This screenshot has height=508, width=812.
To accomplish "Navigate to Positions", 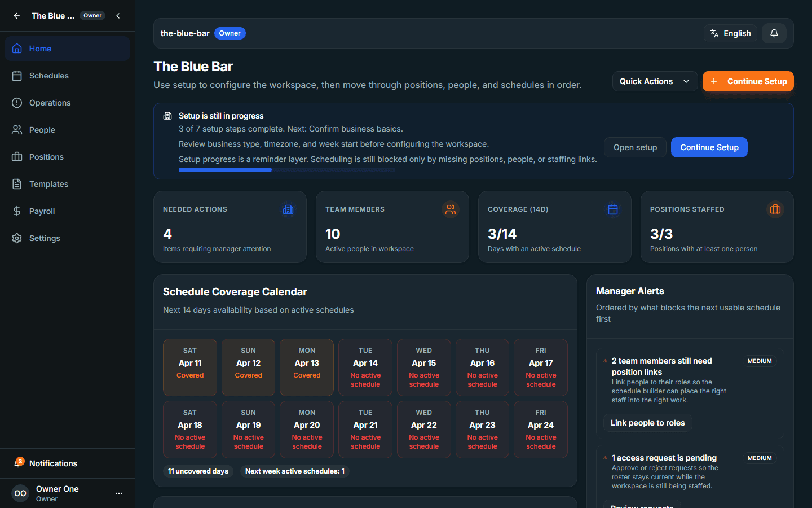I will 67,157.
